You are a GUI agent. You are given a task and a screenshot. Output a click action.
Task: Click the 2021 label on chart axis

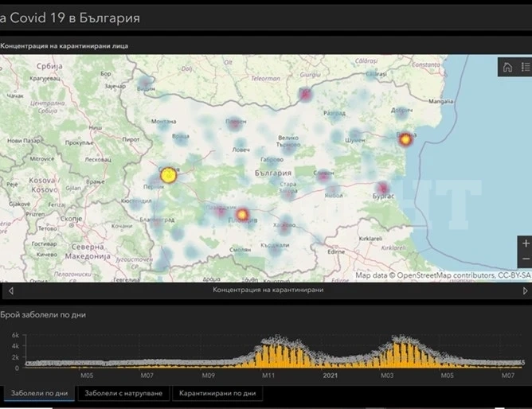pos(331,376)
